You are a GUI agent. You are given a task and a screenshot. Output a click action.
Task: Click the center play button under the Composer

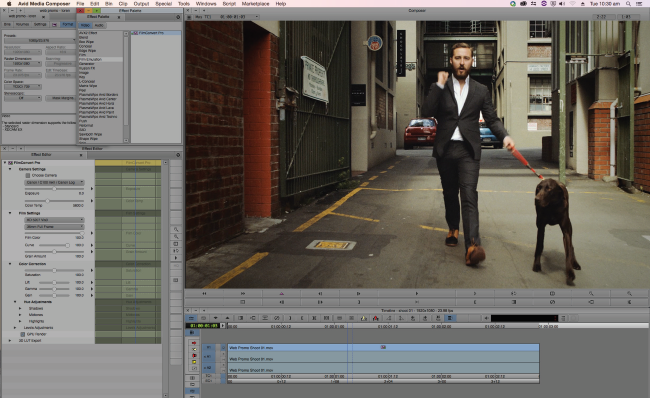pyautogui.click(x=417, y=294)
